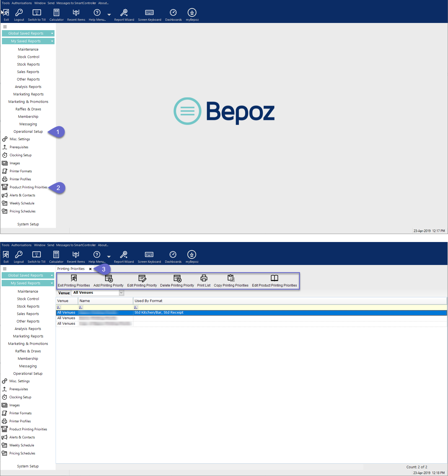This screenshot has height=476, width=448.
Task: Open Messages to SmartController menu, top window
Action: pyautogui.click(x=76, y=3)
